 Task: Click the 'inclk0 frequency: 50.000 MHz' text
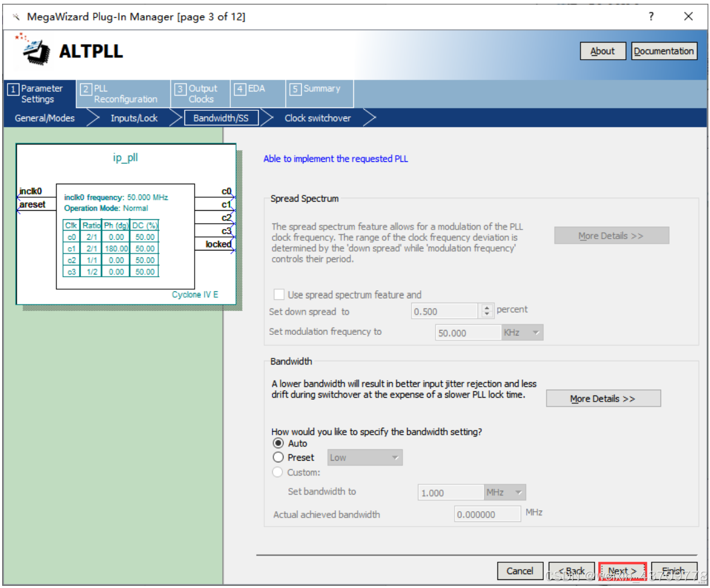[116, 197]
